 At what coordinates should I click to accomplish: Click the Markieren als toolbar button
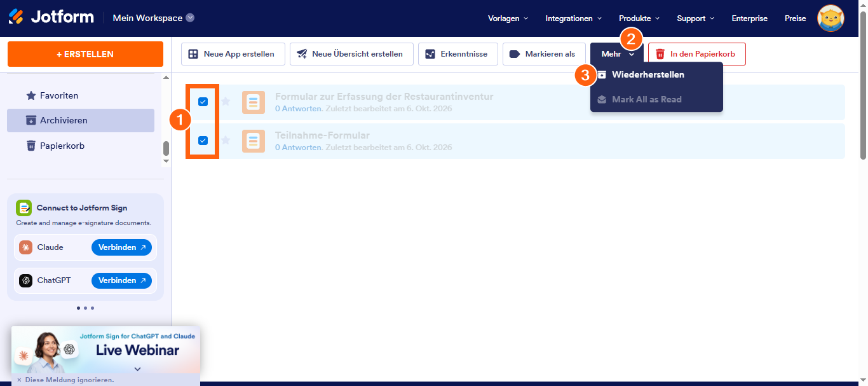click(x=544, y=54)
